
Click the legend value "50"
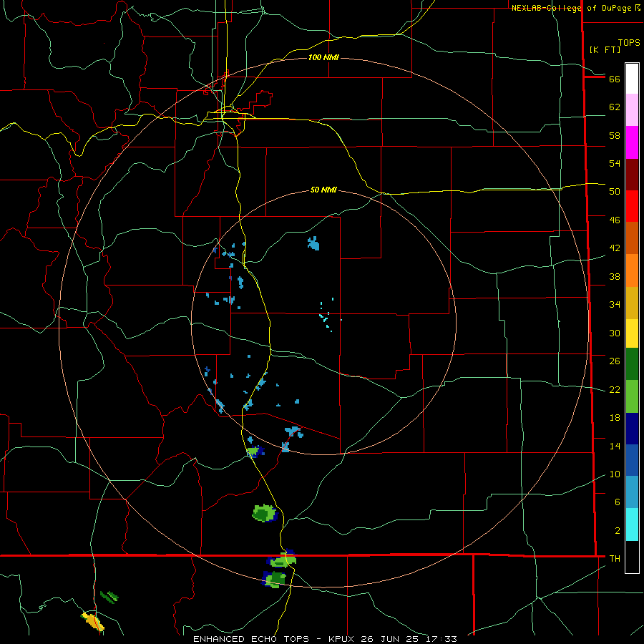coord(615,191)
